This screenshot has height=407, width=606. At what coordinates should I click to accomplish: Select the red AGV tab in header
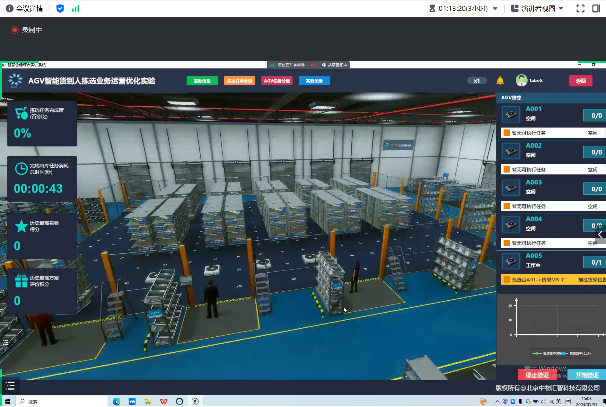click(x=277, y=81)
